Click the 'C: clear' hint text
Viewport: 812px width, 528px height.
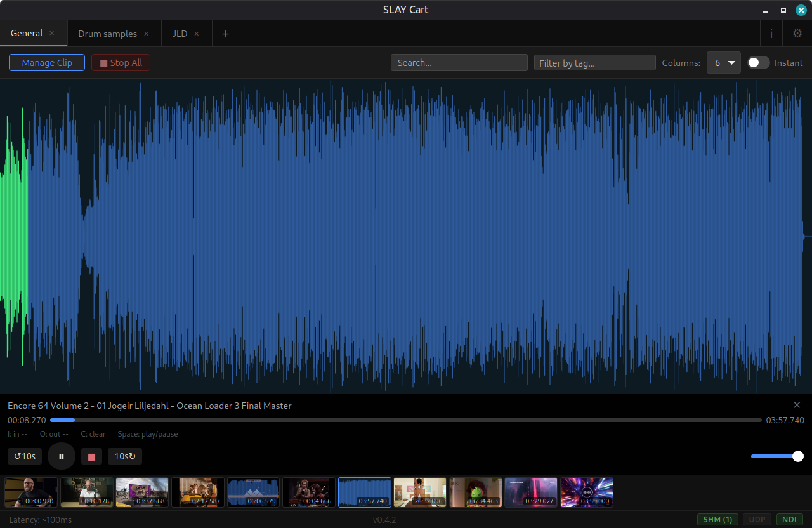(93, 434)
